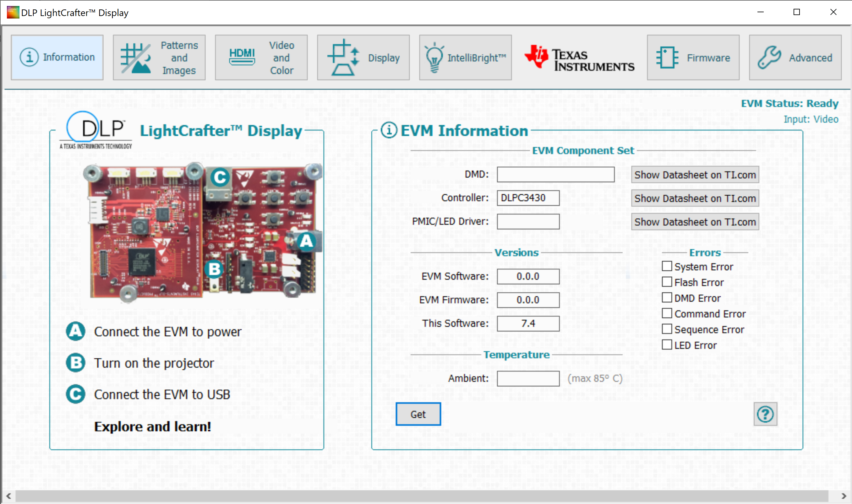
Task: Click the C icon beside Connect the EVM to USB
Action: pyautogui.click(x=76, y=394)
